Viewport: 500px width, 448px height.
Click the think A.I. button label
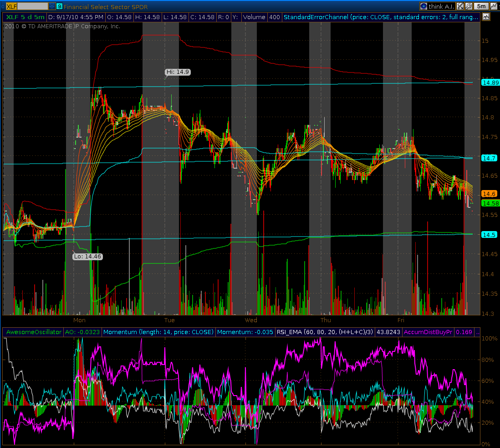442,6
